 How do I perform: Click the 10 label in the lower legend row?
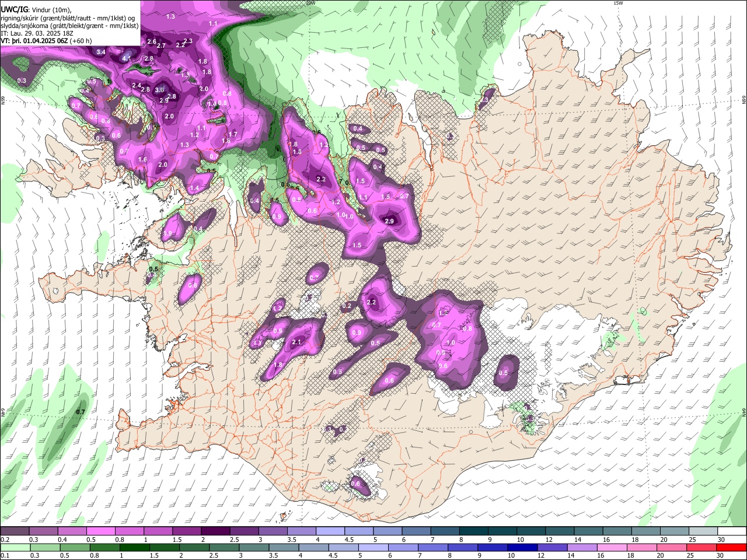511,556
